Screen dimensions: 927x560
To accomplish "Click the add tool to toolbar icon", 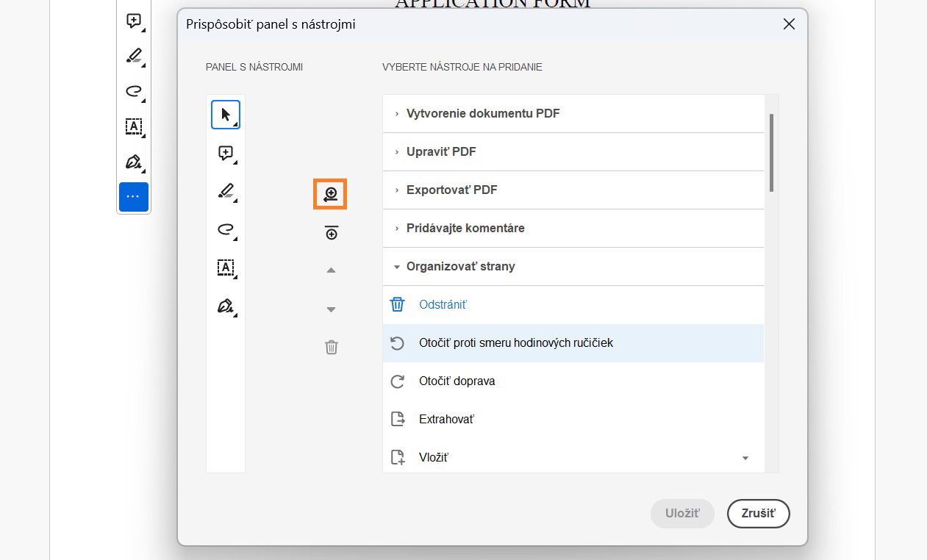I will pos(330,194).
